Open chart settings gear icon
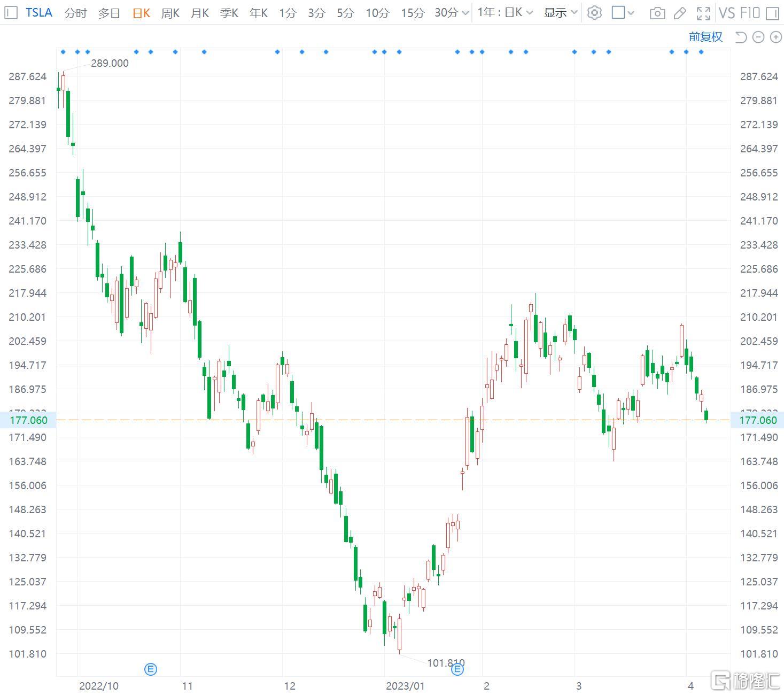Viewport: 784px width, 695px height. 594,13
